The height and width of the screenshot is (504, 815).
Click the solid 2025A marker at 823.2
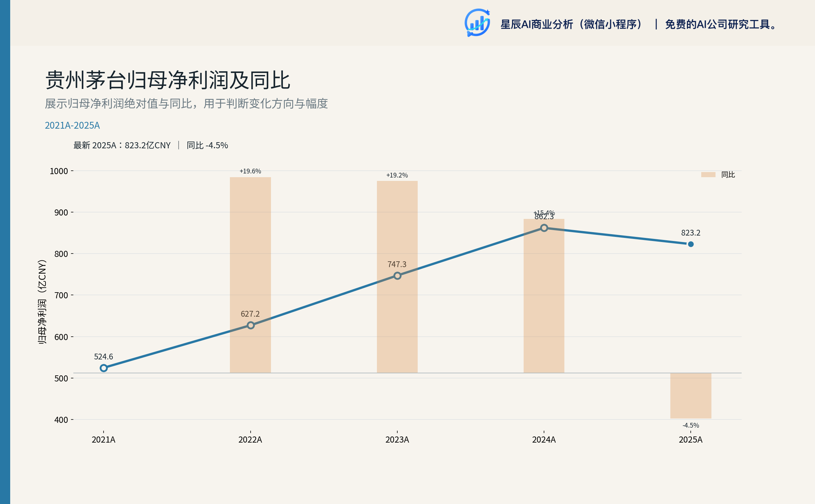[x=691, y=244]
